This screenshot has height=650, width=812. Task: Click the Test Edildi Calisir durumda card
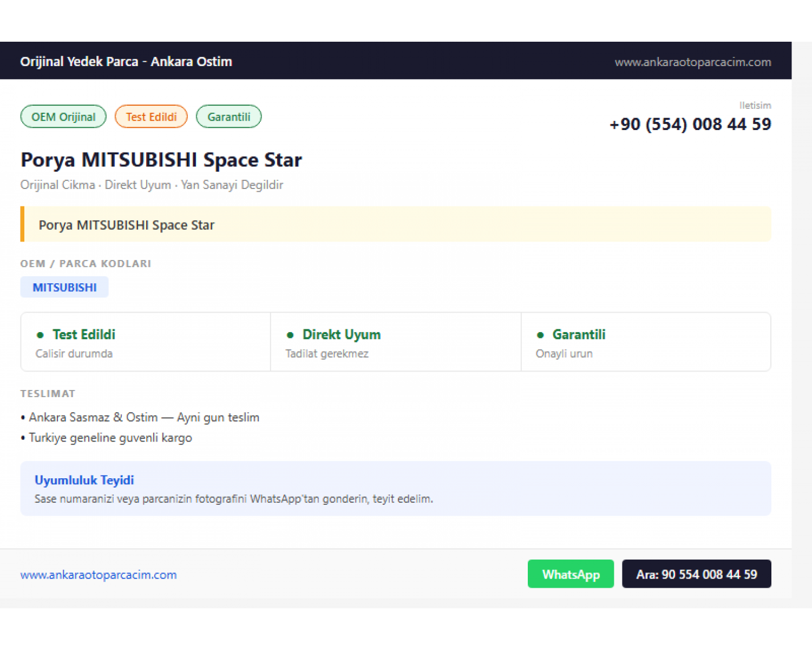(x=146, y=342)
